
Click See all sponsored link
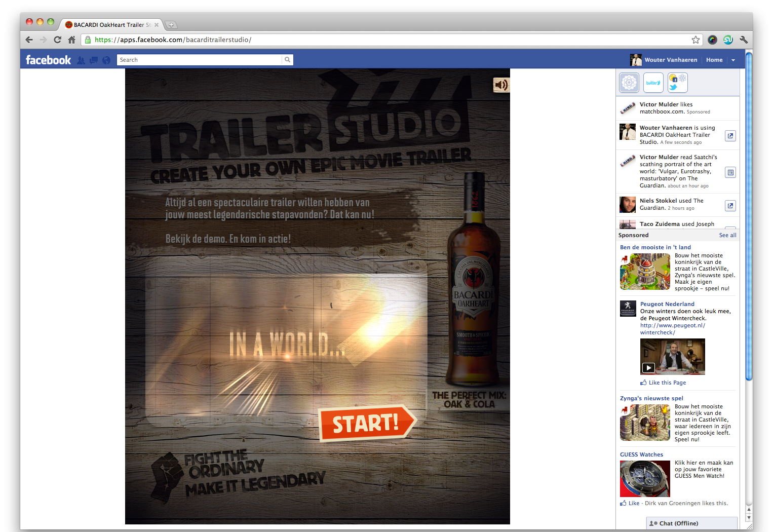pyautogui.click(x=727, y=235)
